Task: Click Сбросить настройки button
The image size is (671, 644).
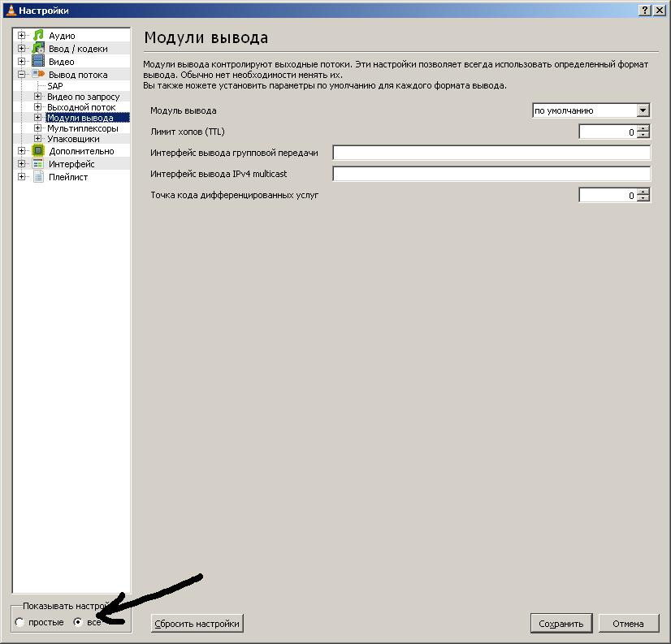Action: click(x=197, y=624)
